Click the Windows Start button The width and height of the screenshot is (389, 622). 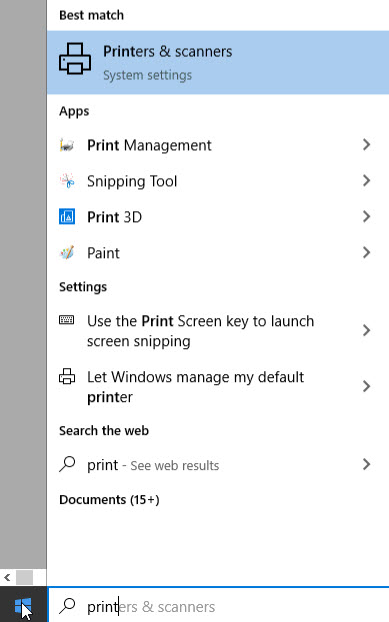23,606
